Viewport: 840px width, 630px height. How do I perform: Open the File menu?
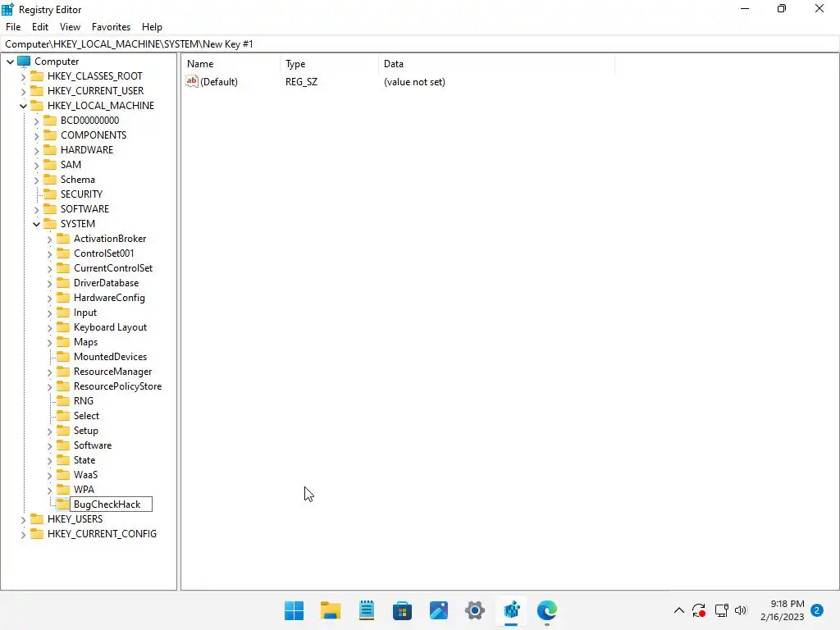coord(13,27)
